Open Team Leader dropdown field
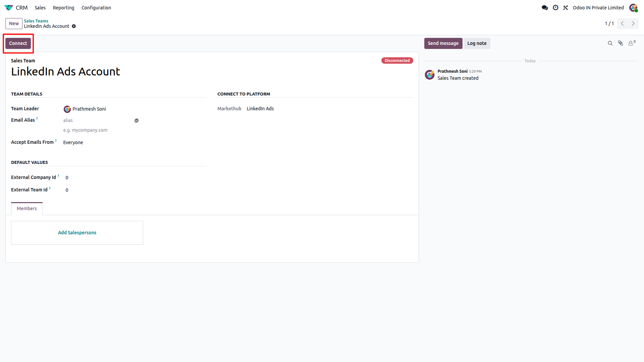 tap(134, 109)
